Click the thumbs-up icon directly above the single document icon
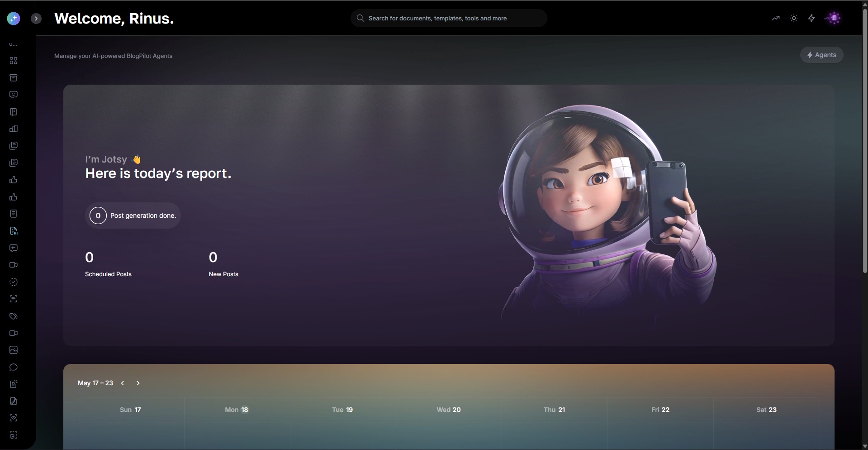This screenshot has width=868, height=450. click(x=14, y=197)
